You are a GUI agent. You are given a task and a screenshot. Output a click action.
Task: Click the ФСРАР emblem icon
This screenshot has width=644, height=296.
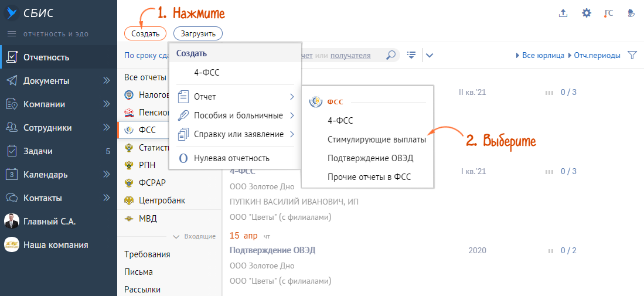point(129,183)
